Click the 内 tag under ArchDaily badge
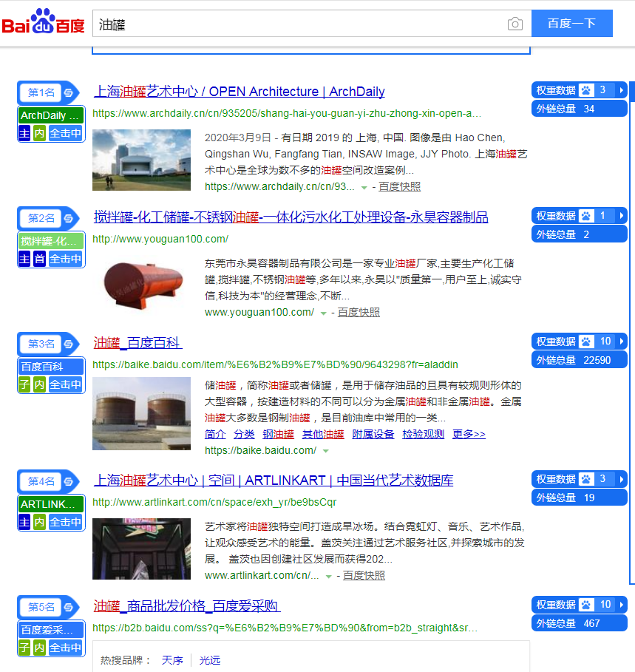 [39, 133]
